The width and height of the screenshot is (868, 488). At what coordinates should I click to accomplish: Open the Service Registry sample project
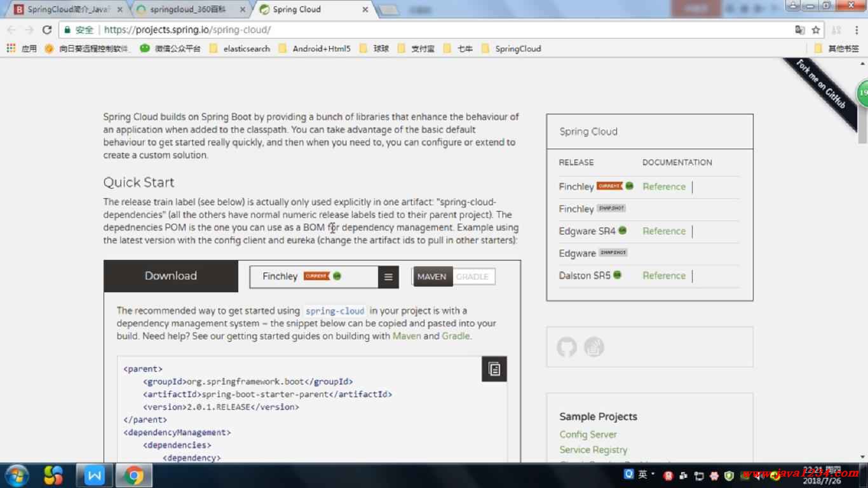tap(593, 450)
